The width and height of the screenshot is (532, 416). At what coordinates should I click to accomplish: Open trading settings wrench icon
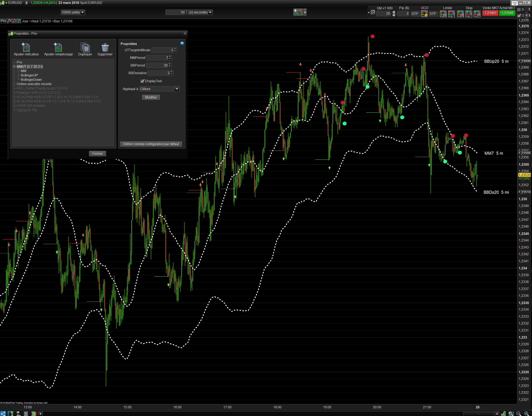click(x=373, y=12)
